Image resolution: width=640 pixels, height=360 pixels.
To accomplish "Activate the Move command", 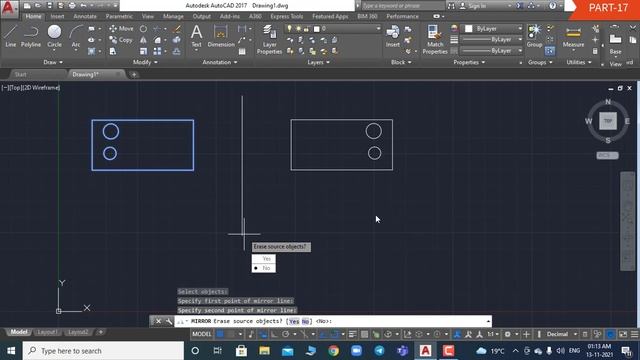I will point(121,29).
